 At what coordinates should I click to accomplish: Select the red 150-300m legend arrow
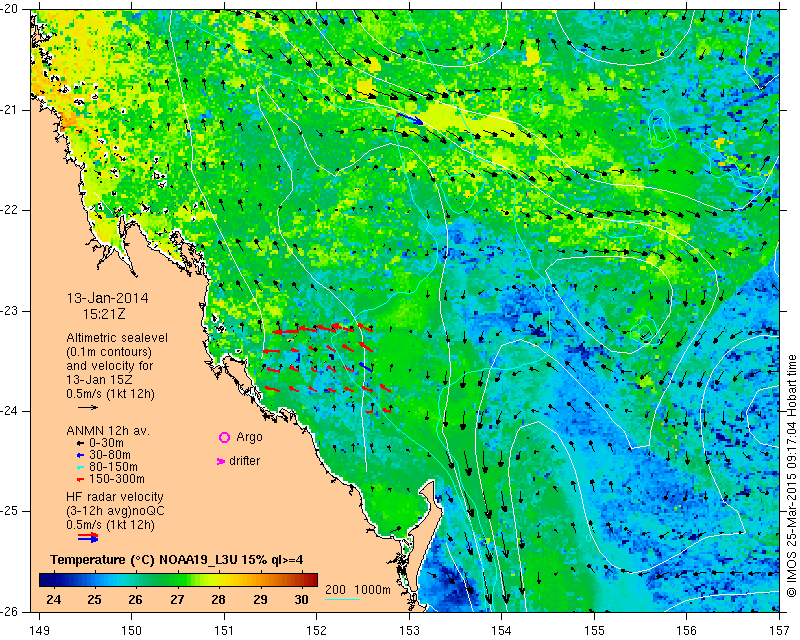pos(80,480)
